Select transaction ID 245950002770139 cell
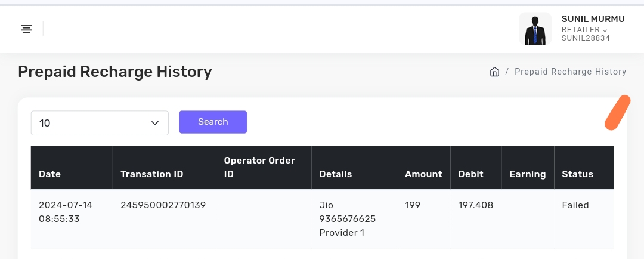 [163, 205]
